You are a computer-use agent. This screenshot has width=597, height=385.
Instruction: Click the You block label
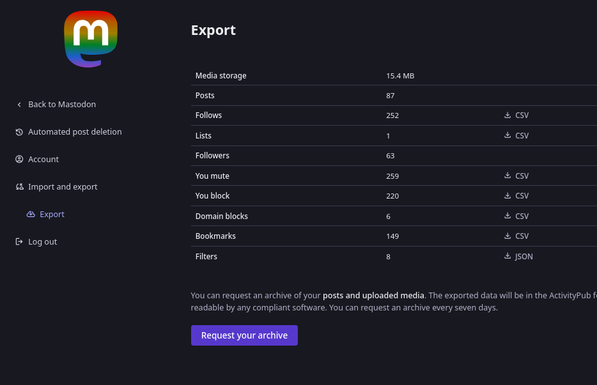point(212,196)
